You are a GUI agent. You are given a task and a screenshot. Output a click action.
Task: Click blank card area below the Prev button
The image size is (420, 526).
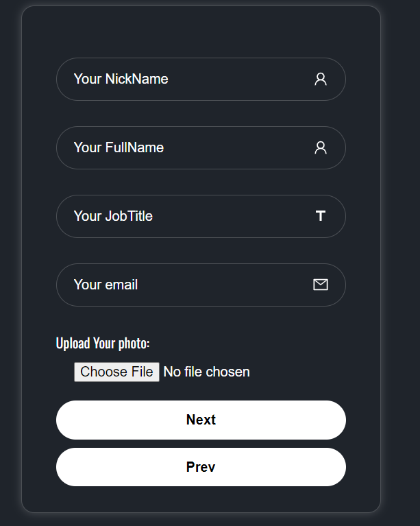(201, 499)
